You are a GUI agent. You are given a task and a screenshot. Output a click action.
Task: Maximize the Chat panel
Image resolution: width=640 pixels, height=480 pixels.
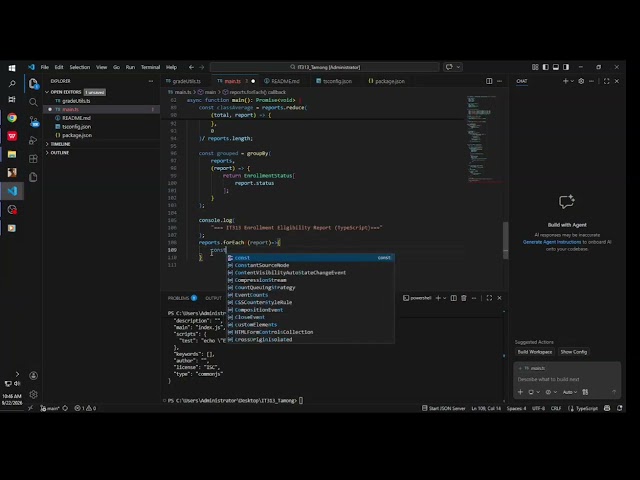click(607, 81)
